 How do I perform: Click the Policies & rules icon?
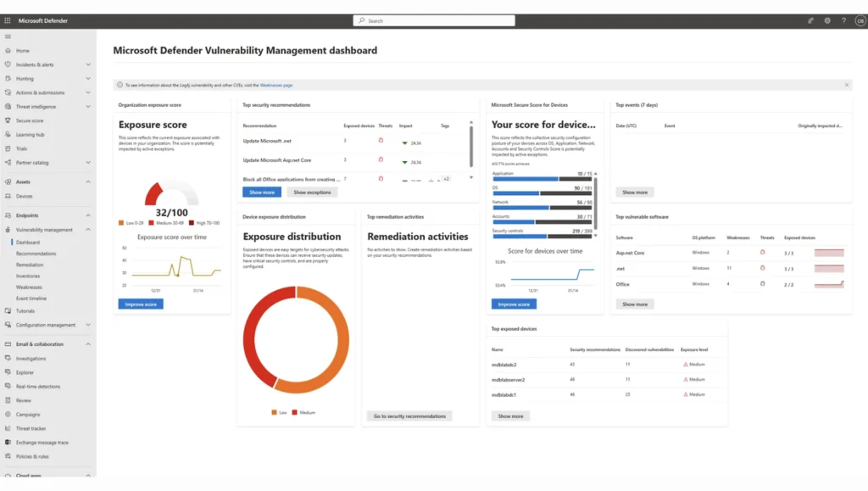(x=8, y=456)
